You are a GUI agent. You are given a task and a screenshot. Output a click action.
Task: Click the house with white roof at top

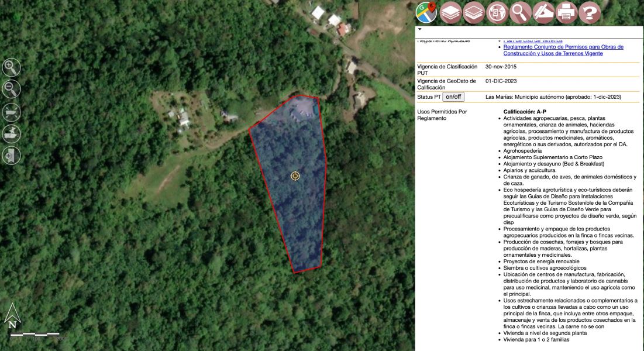point(318,12)
